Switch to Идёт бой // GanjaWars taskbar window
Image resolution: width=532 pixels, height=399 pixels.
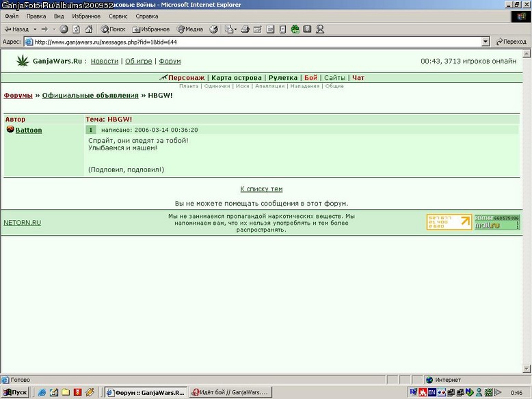click(x=230, y=392)
